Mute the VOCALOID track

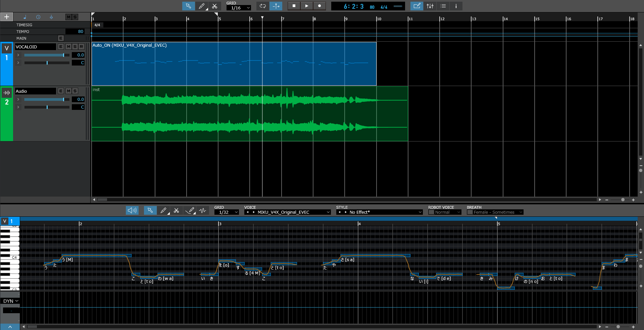pos(68,47)
